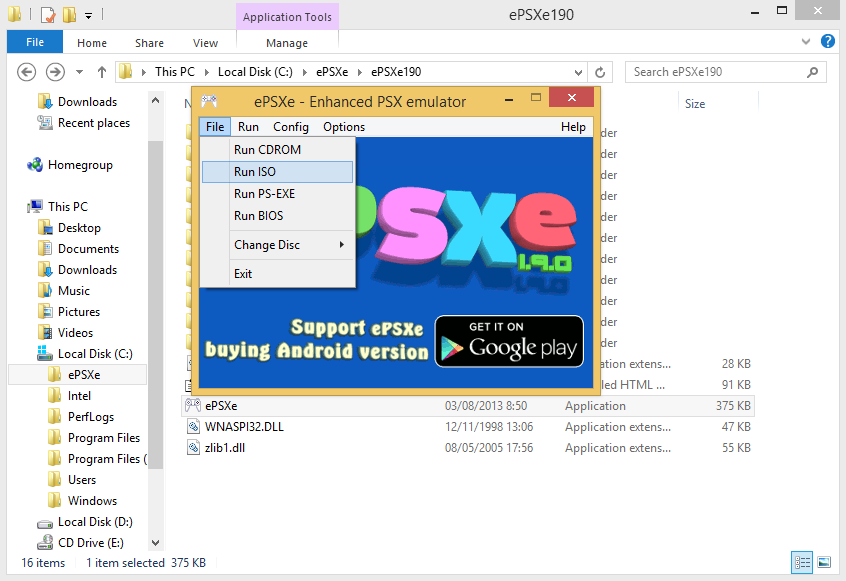Switch to Home ribbon tab
The image size is (846, 581).
pos(92,43)
